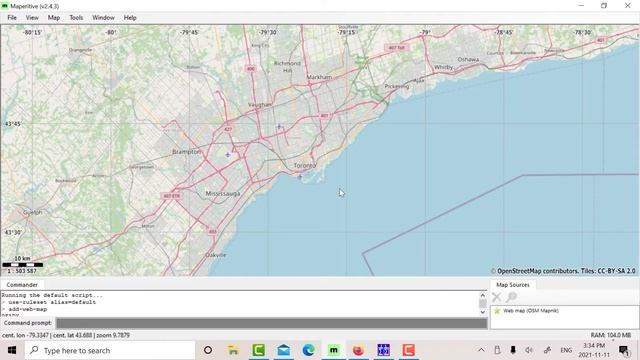Open the taskbar clock and date
640x360 pixels.
coord(594,350)
